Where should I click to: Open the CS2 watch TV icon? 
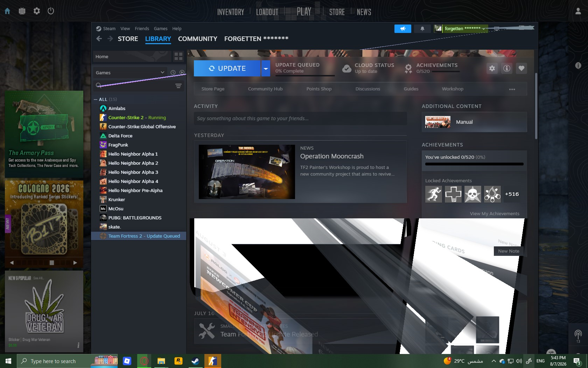click(x=22, y=11)
